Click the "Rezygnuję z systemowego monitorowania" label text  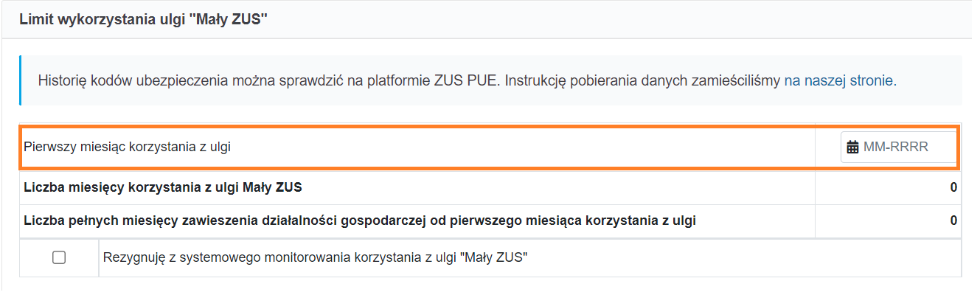(318, 257)
